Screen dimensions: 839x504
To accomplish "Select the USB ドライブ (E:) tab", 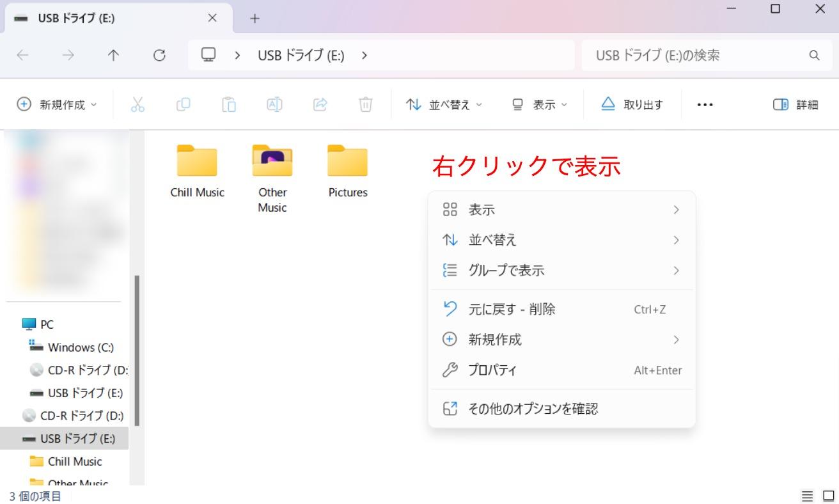I will click(118, 19).
